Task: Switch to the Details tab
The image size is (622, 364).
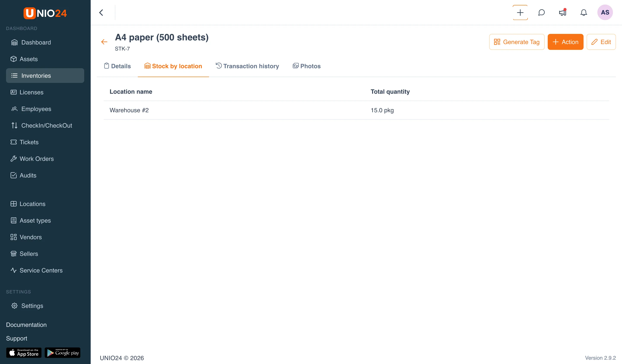Action: [117, 66]
